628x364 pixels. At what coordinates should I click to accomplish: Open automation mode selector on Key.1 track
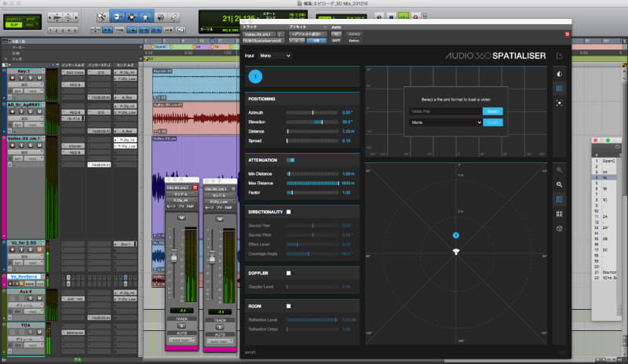(x=33, y=91)
